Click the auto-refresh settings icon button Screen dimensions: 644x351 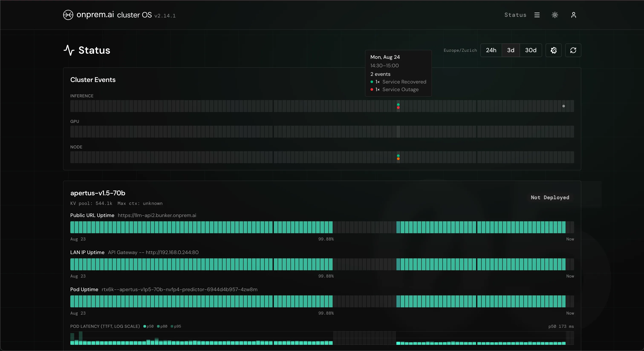point(553,50)
